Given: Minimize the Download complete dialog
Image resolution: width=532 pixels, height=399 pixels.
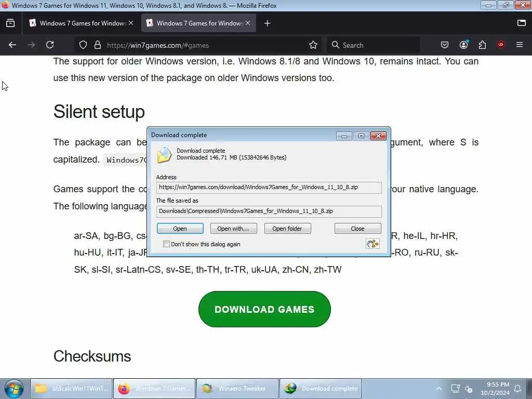Looking at the screenshot, I should (x=344, y=136).
